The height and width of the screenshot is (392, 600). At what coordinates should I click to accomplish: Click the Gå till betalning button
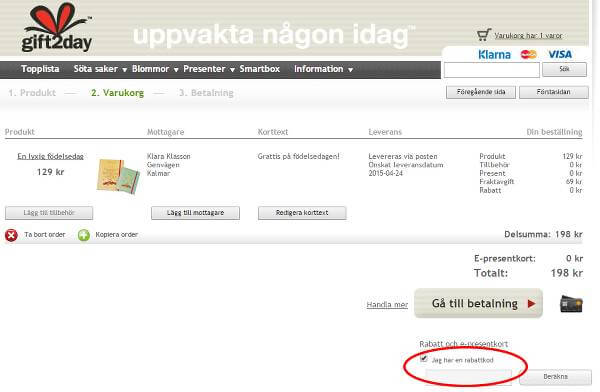478,303
